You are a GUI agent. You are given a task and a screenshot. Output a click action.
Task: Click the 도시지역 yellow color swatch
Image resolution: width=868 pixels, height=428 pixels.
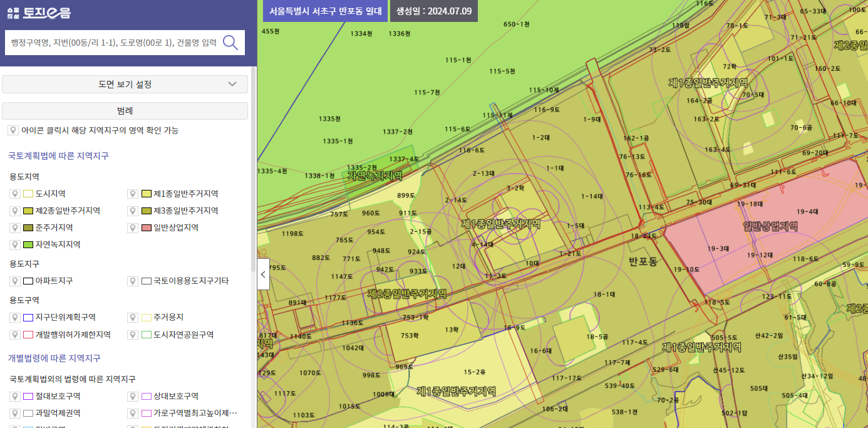click(28, 194)
